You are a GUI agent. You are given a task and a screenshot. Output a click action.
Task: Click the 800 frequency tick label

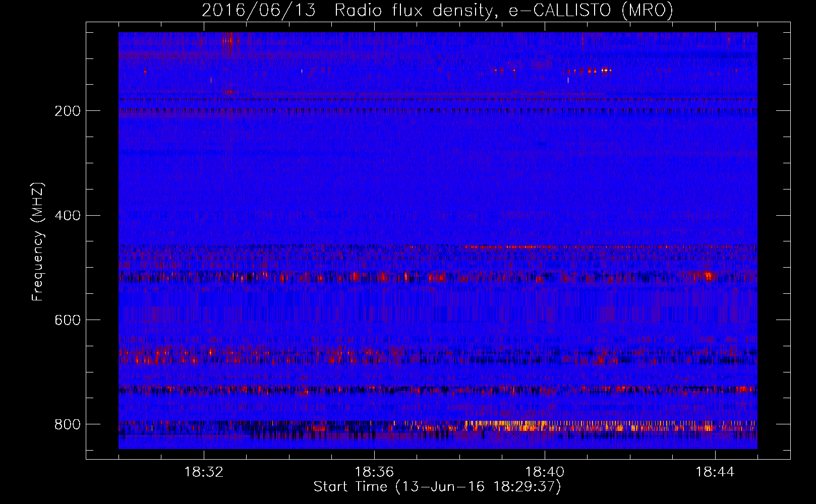pos(67,424)
